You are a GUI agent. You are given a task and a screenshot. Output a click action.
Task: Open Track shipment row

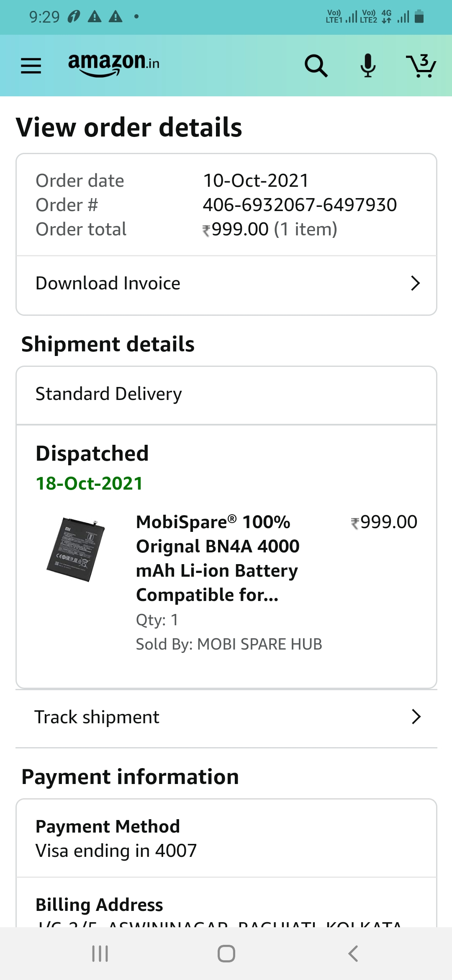[x=97, y=717]
